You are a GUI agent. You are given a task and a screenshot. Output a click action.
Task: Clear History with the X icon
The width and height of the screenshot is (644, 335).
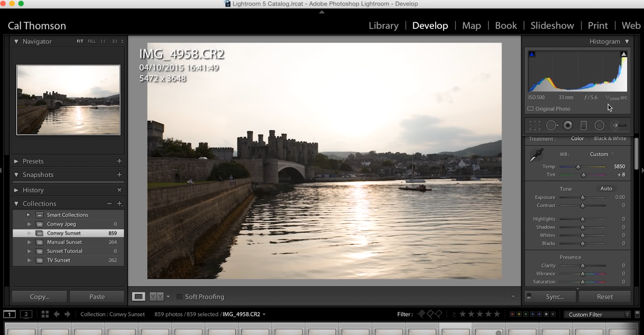tap(119, 190)
